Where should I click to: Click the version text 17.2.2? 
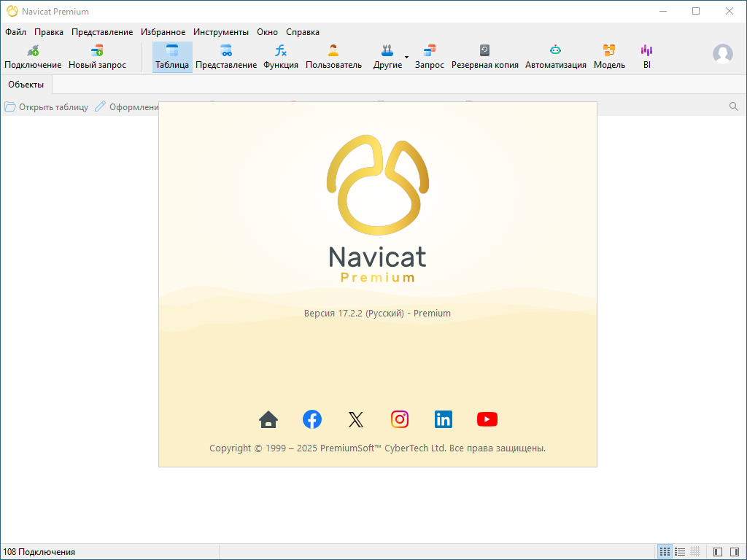point(377,314)
